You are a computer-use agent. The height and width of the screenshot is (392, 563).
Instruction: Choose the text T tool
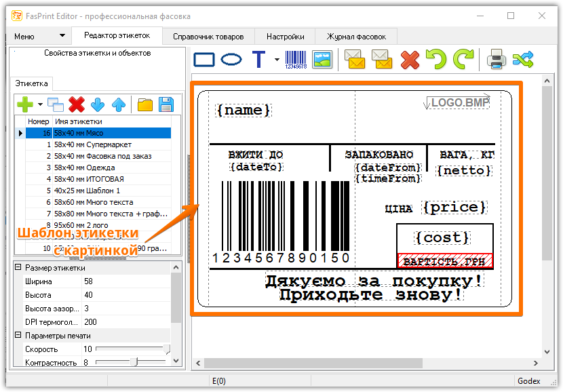point(259,60)
